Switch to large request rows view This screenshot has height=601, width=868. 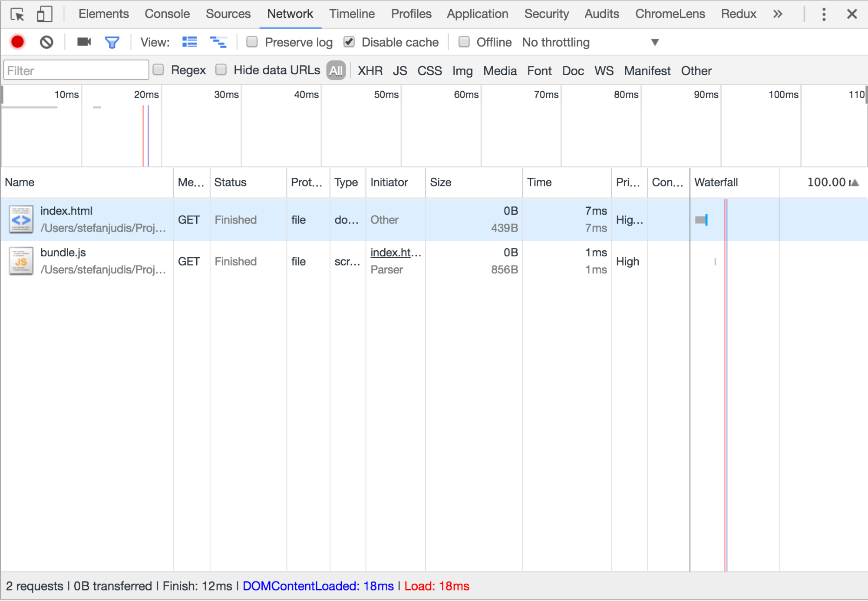(189, 42)
